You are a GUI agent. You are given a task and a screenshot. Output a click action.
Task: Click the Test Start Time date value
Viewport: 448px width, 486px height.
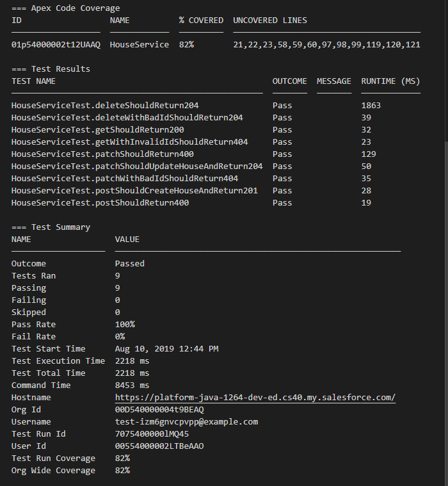click(166, 348)
